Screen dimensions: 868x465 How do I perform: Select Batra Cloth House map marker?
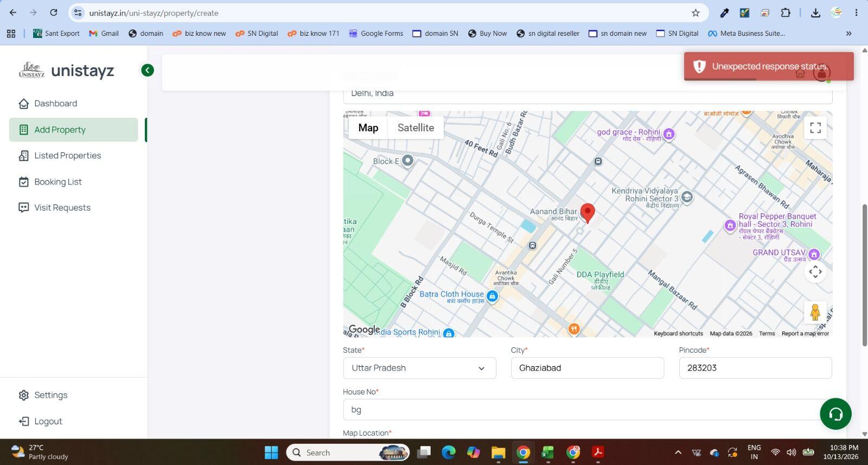tap(492, 296)
